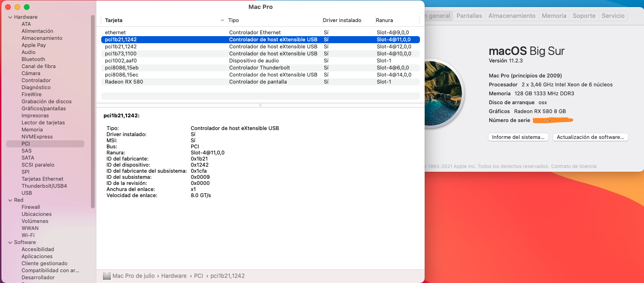Viewport: 644px width, 283px height.
Task: Select WWAN under Red
Action: coord(30,228)
